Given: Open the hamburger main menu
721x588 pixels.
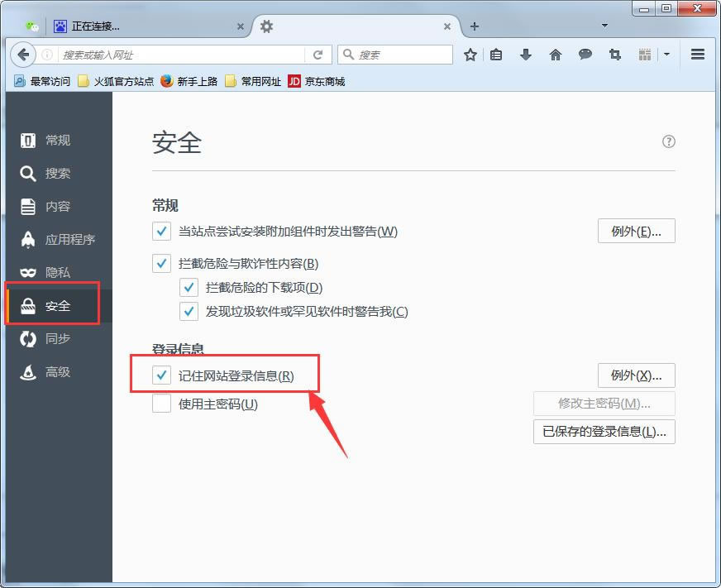Looking at the screenshot, I should [698, 55].
